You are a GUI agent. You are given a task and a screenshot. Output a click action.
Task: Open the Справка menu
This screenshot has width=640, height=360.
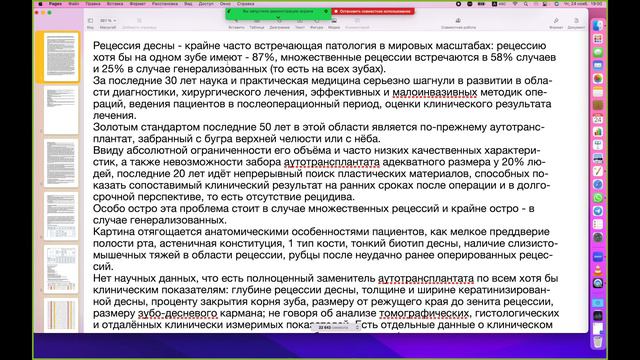click(x=245, y=4)
